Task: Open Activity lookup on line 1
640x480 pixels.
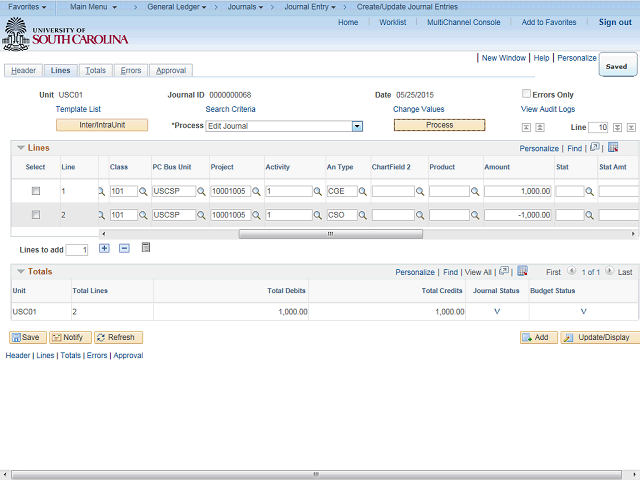Action: click(x=318, y=191)
